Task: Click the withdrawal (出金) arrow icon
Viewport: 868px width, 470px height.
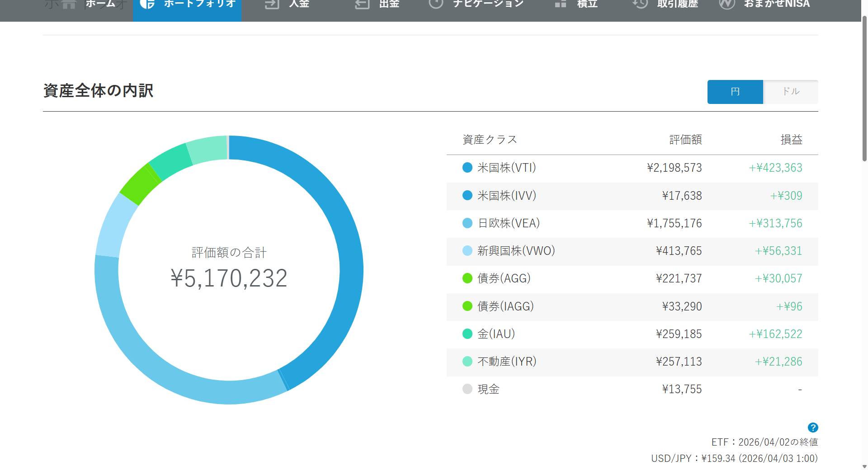Action: 362,4
